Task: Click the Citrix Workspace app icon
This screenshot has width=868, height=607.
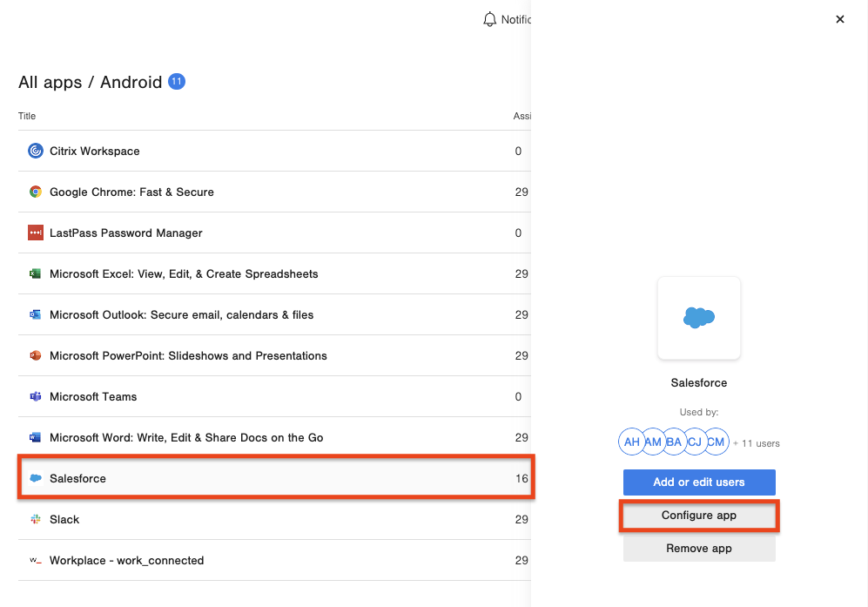Action: [x=36, y=151]
